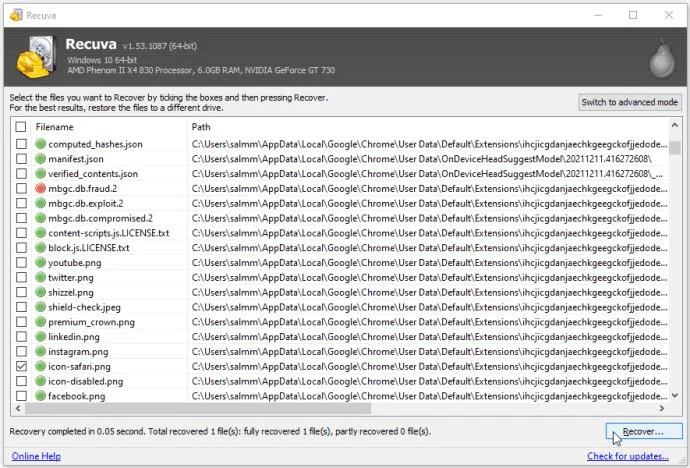Click green status dot for mbgc.db.compromised.2
This screenshot has width=690, height=468.
40,218
